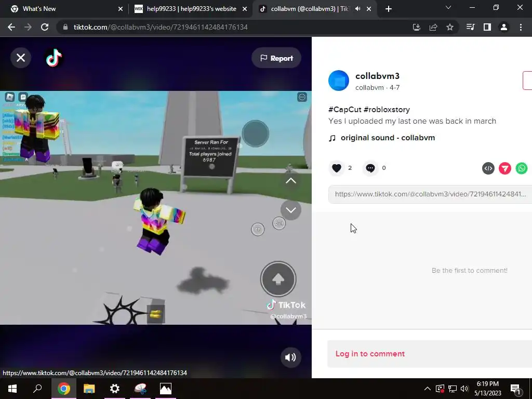532x399 pixels.
Task: Switch to help99233 website tab
Action: [191, 9]
